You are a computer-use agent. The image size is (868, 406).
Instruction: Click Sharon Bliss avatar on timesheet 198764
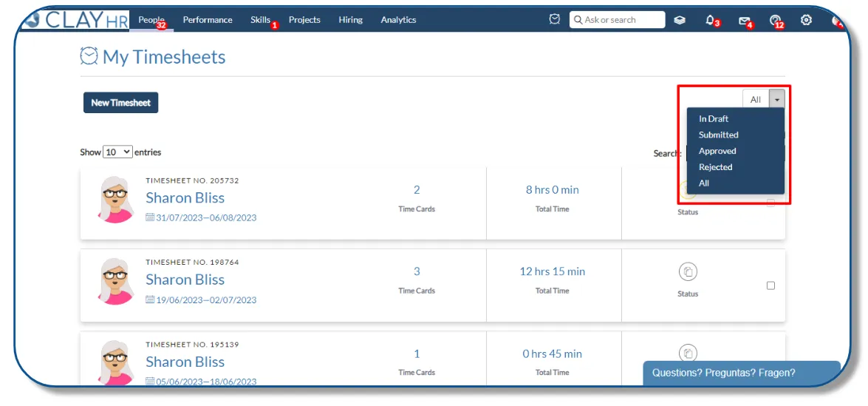click(x=116, y=281)
